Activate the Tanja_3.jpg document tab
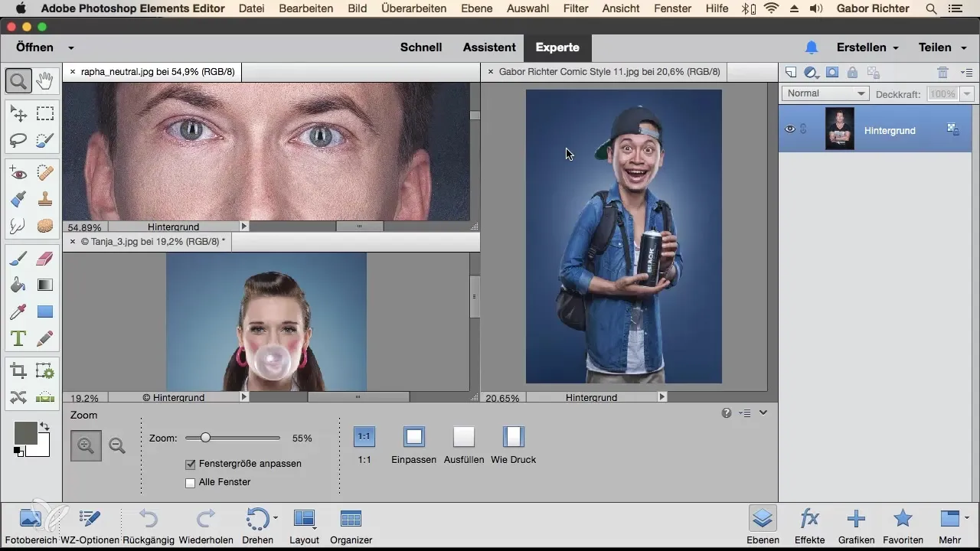The width and height of the screenshot is (980, 551). 152,241
